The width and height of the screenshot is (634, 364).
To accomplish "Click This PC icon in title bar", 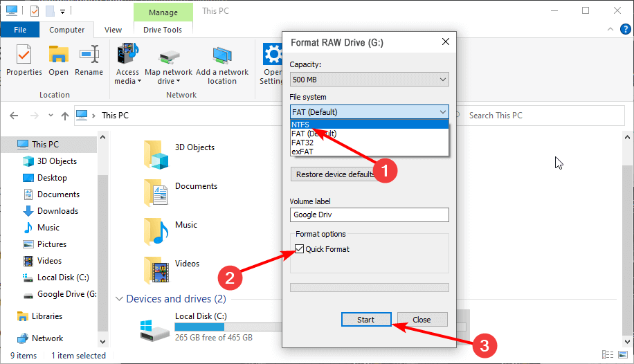I will [11, 10].
